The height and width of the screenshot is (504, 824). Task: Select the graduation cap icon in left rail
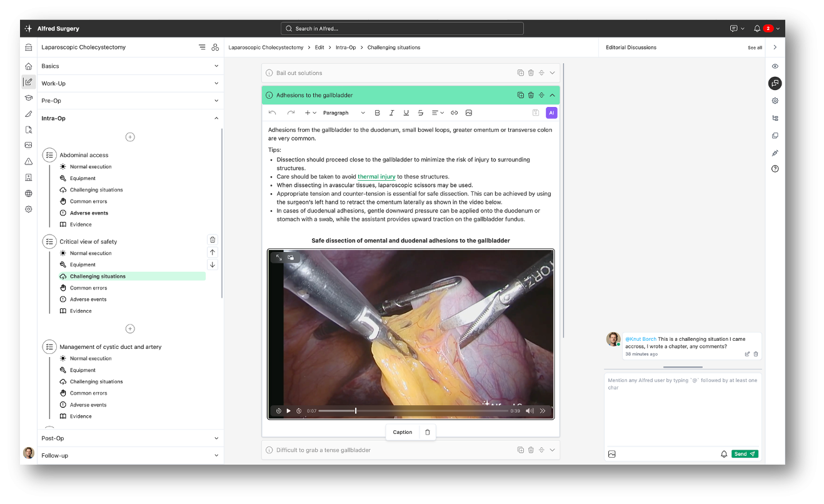(28, 98)
